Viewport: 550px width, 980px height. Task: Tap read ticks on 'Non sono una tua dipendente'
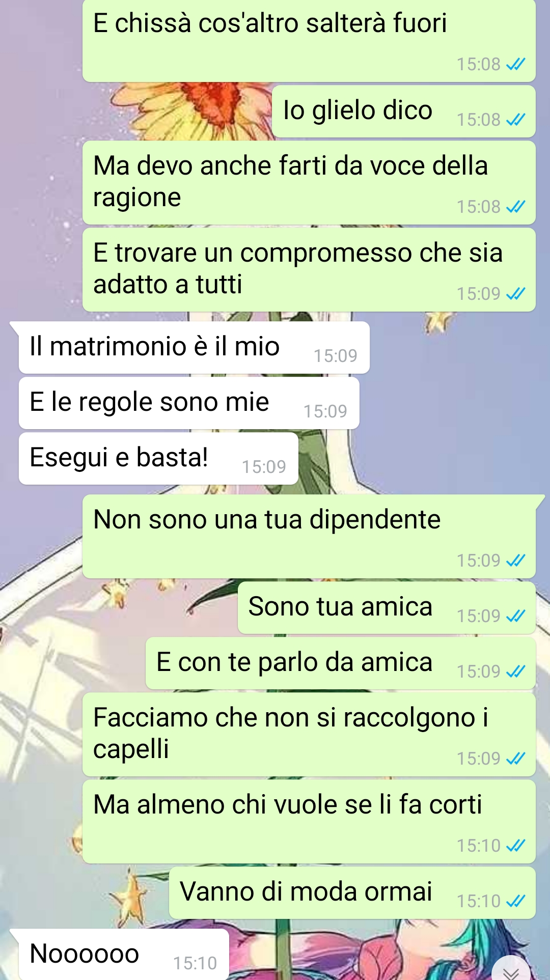coord(516,561)
